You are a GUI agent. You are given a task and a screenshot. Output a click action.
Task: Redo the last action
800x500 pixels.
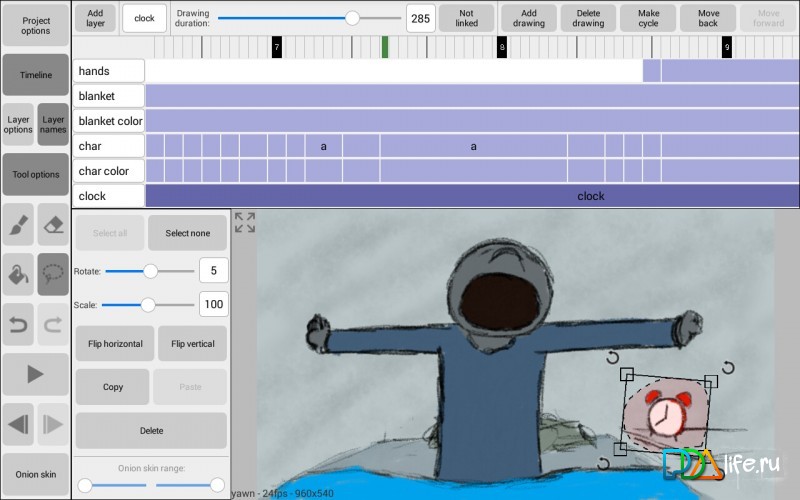[53, 324]
